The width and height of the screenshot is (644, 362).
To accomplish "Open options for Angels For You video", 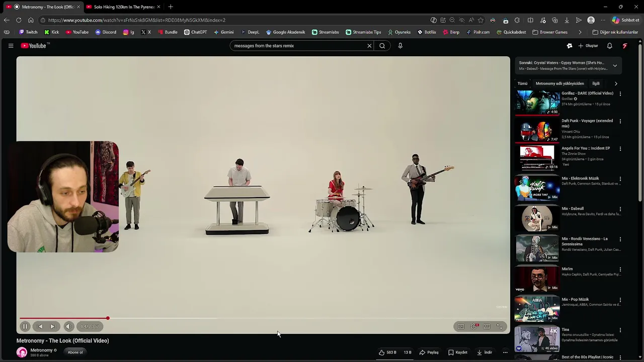I will 620,149.
